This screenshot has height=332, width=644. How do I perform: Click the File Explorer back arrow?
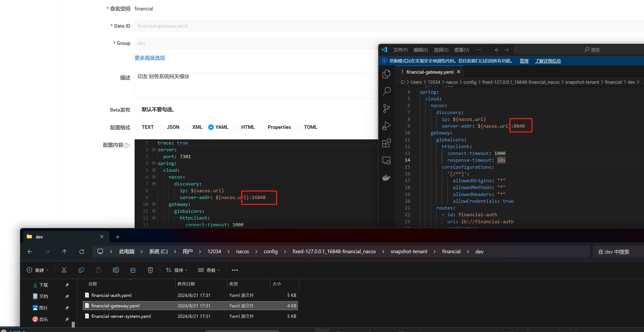(x=30, y=252)
